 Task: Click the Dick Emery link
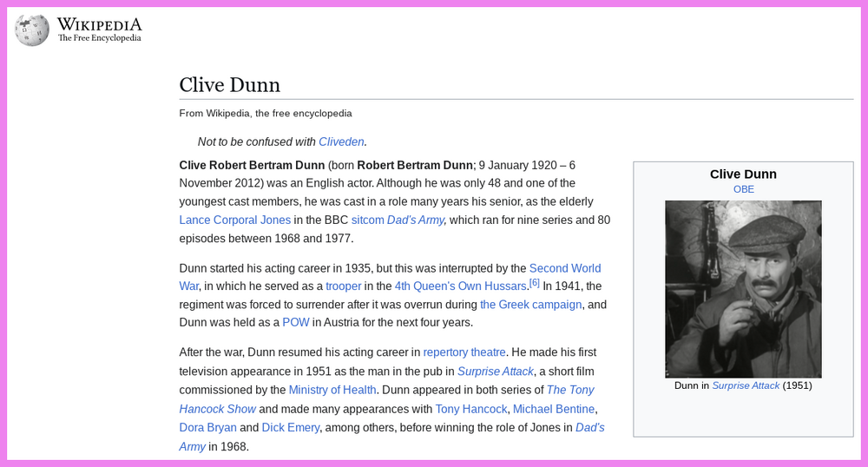click(290, 428)
